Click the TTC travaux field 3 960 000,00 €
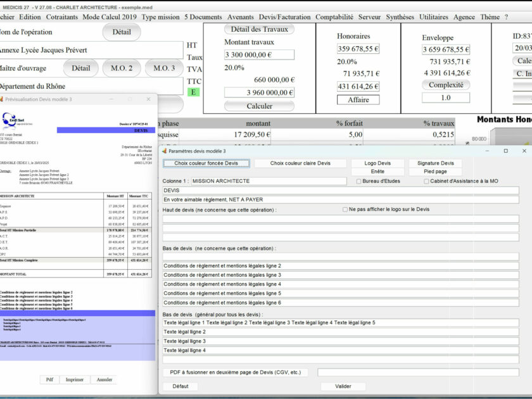The height and width of the screenshot is (399, 532). pyautogui.click(x=259, y=92)
